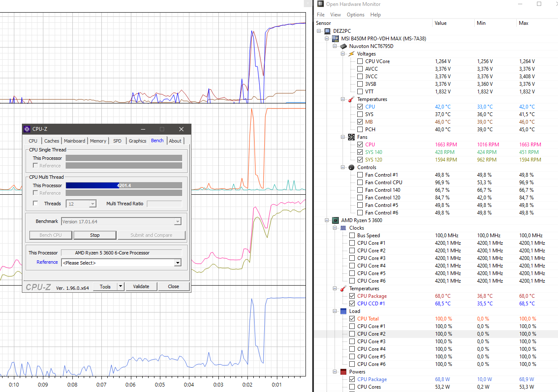Screen dimensions: 558x392
Task: Collapse the Controls group
Action: (343, 167)
